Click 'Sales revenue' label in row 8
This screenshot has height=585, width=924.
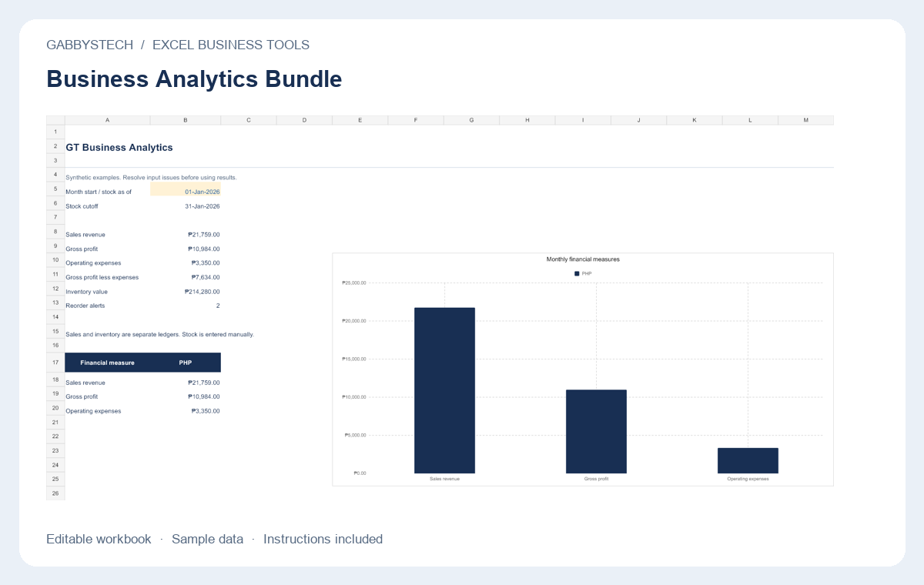pos(85,235)
